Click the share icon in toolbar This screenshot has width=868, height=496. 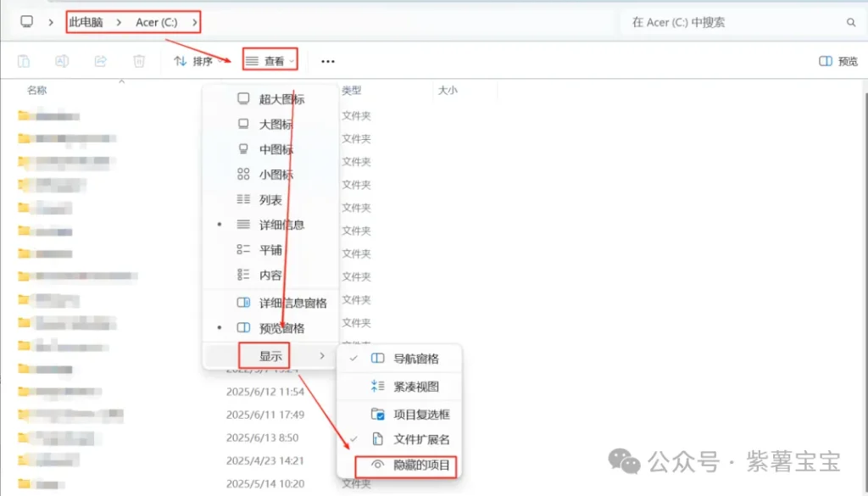point(100,61)
